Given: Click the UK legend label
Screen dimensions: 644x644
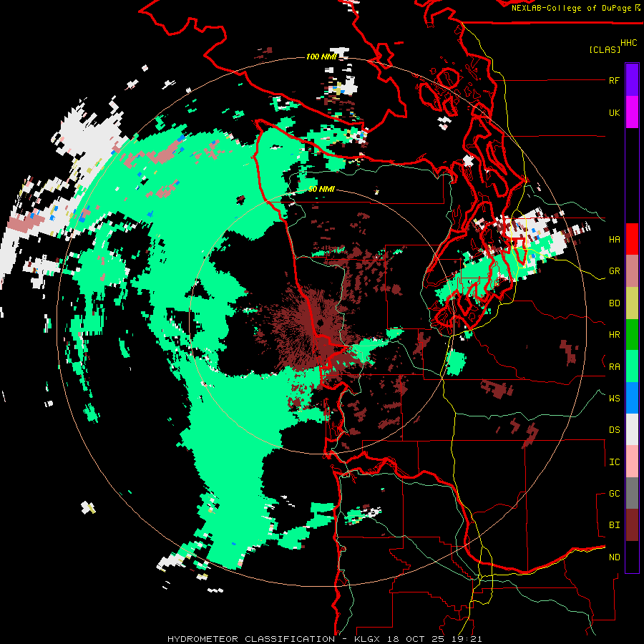Looking at the screenshot, I should click(x=614, y=112).
